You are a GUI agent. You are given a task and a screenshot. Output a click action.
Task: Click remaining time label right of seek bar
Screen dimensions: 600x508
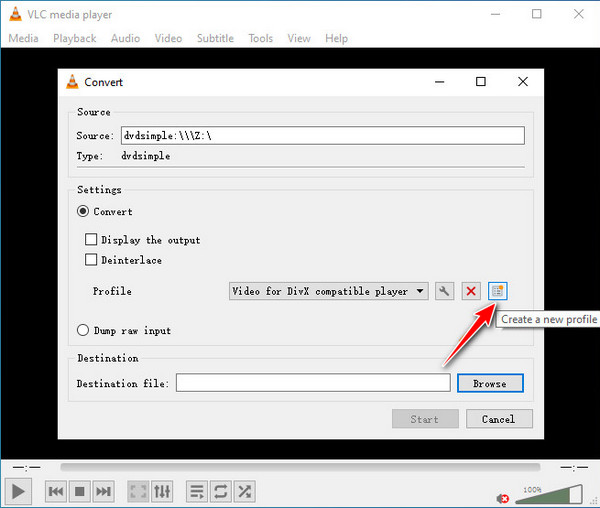(574, 467)
